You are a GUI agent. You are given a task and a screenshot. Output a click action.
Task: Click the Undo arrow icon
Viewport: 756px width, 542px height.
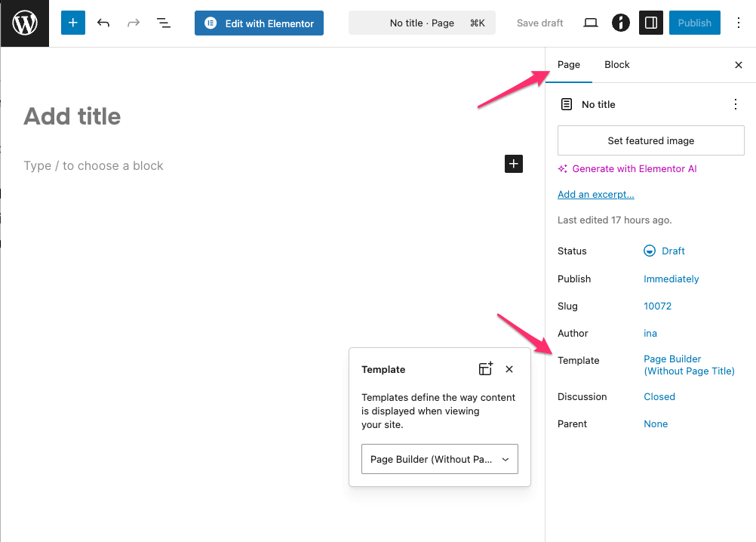tap(103, 23)
